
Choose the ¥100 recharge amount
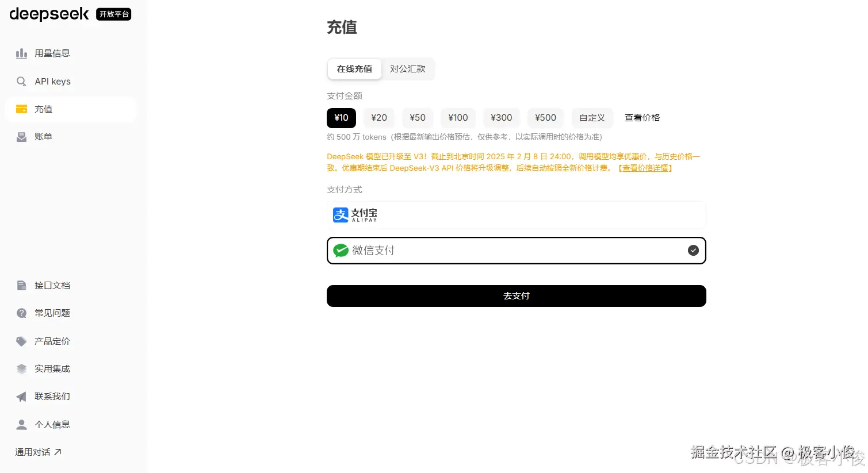coord(458,118)
